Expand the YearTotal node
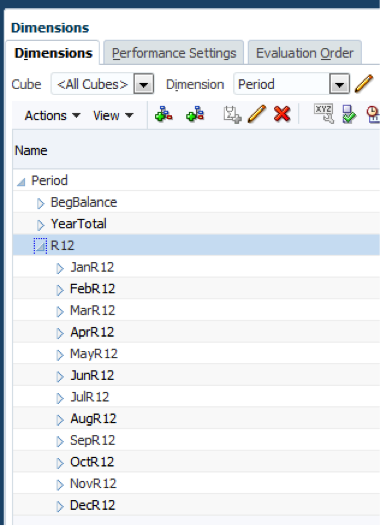This screenshot has width=380, height=526. tap(41, 225)
